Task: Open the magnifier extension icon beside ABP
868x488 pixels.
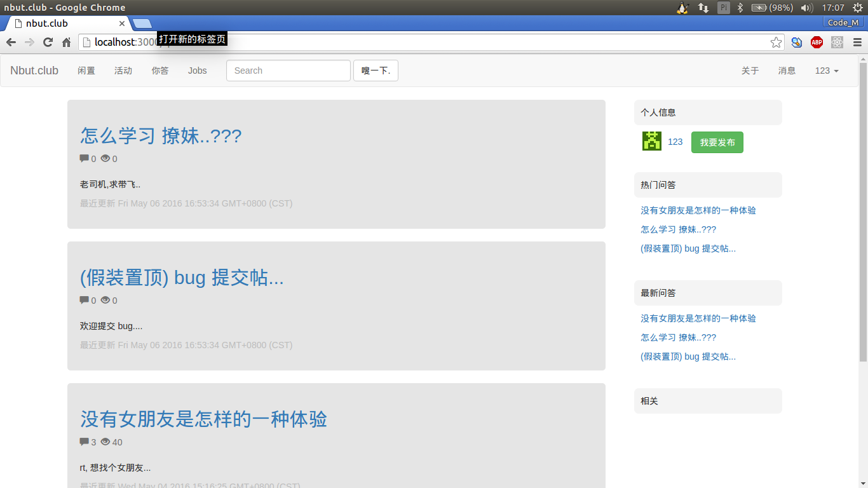Action: click(796, 43)
